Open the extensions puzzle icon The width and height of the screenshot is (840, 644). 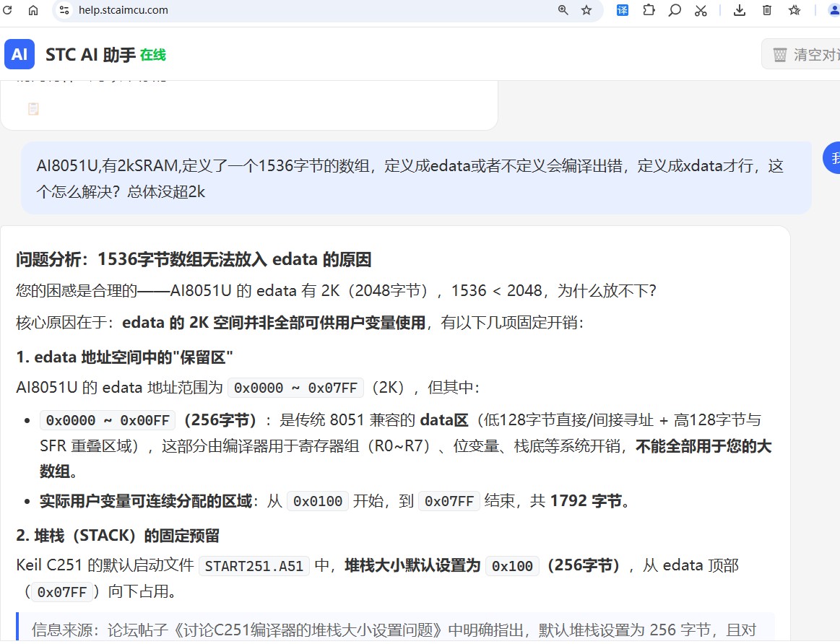point(649,9)
